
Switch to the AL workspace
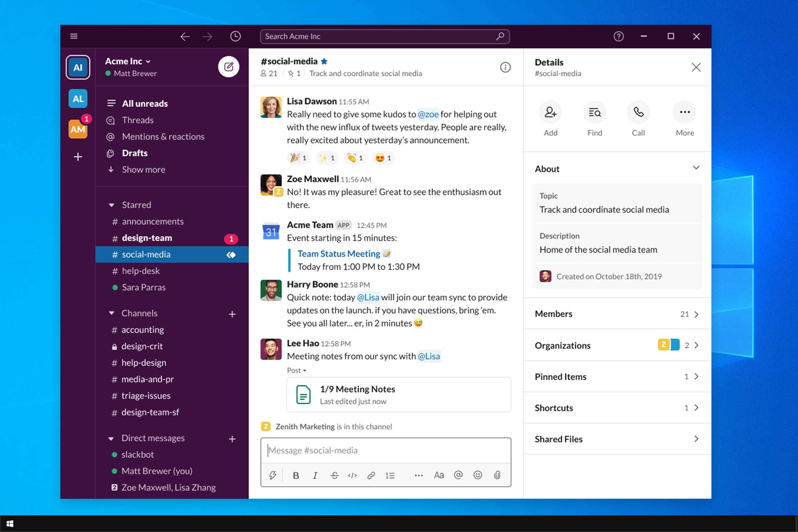(78, 99)
